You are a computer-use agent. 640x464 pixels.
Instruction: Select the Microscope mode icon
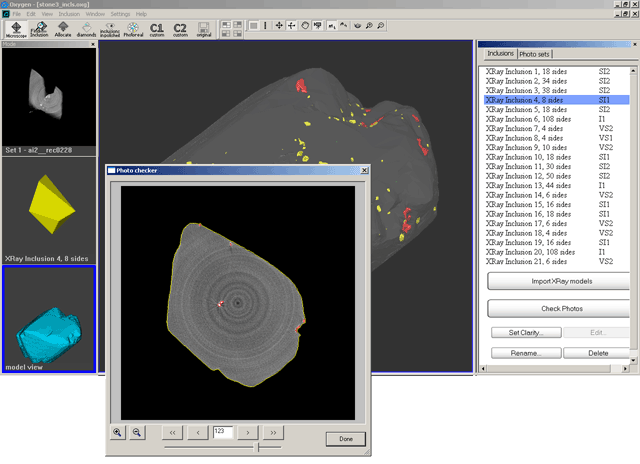(x=15, y=28)
